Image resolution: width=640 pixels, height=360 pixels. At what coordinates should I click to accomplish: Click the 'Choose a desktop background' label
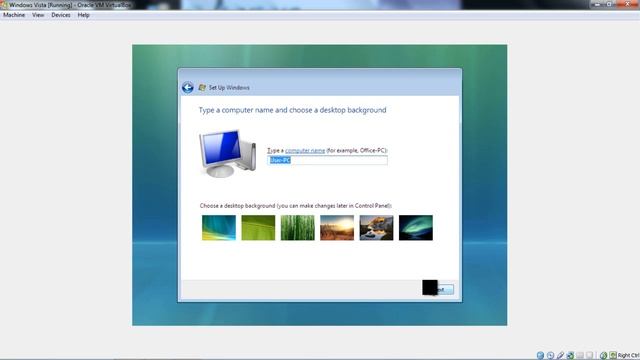pos(296,206)
